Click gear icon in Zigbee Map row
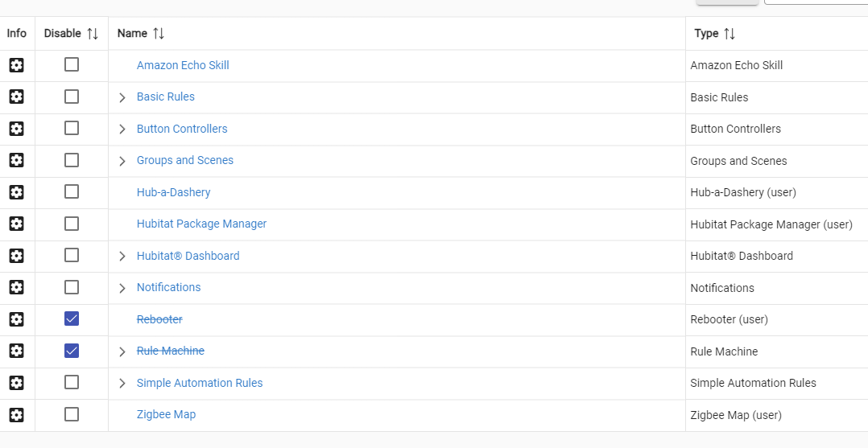This screenshot has height=448, width=868. (x=16, y=414)
